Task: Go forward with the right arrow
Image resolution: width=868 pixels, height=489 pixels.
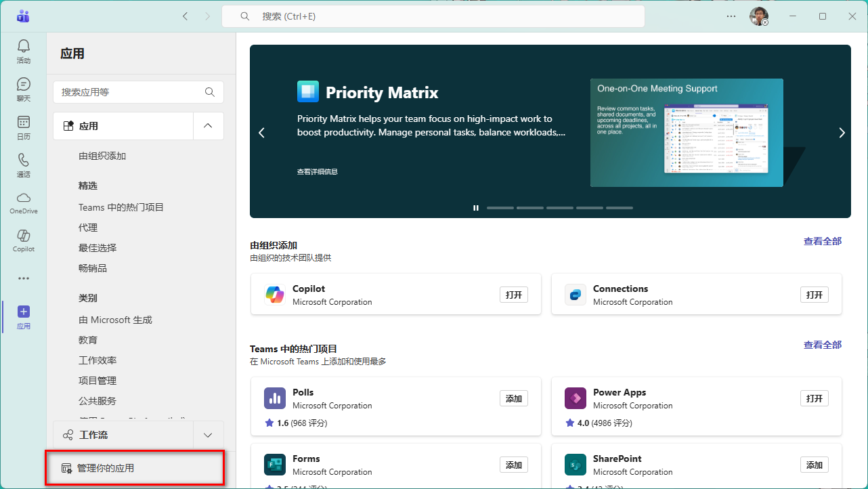Action: [x=207, y=16]
